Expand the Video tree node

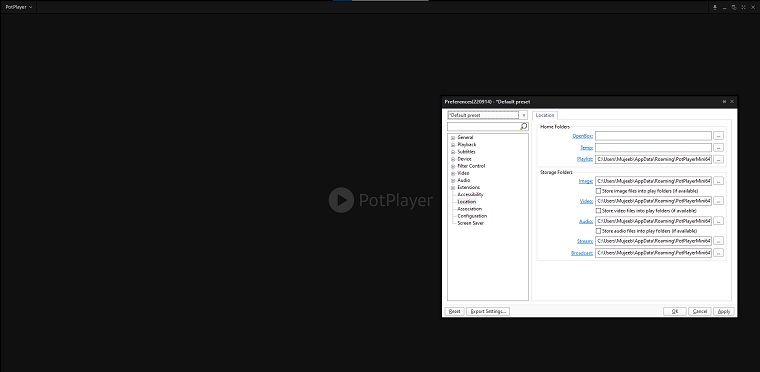[x=453, y=173]
